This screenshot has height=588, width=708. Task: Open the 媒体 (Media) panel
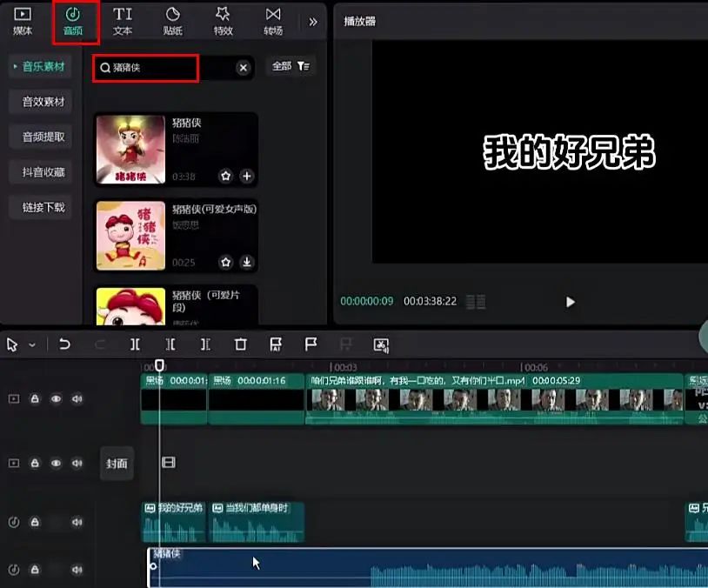click(22, 22)
